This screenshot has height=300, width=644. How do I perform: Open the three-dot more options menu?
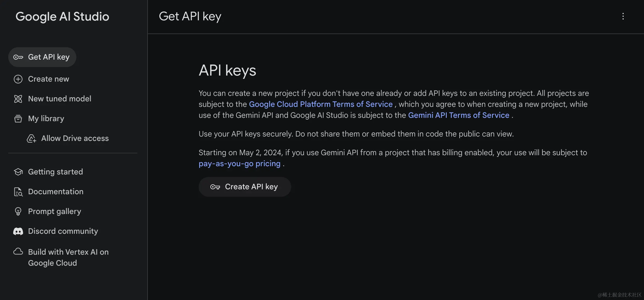[623, 16]
